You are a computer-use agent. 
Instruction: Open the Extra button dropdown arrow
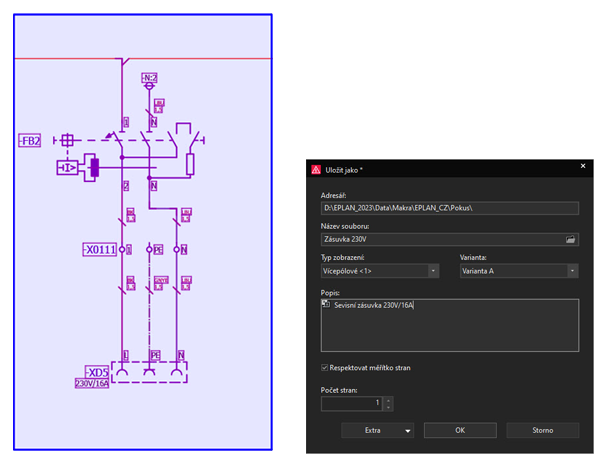click(x=408, y=431)
